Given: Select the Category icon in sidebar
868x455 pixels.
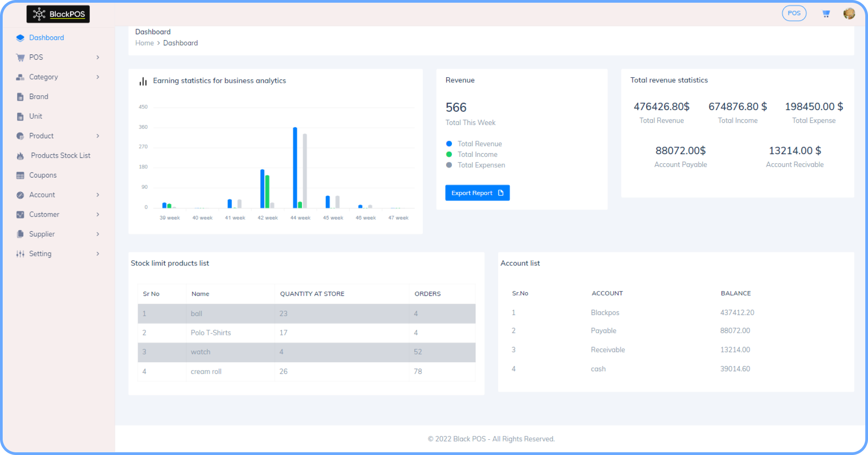Looking at the screenshot, I should coord(20,77).
